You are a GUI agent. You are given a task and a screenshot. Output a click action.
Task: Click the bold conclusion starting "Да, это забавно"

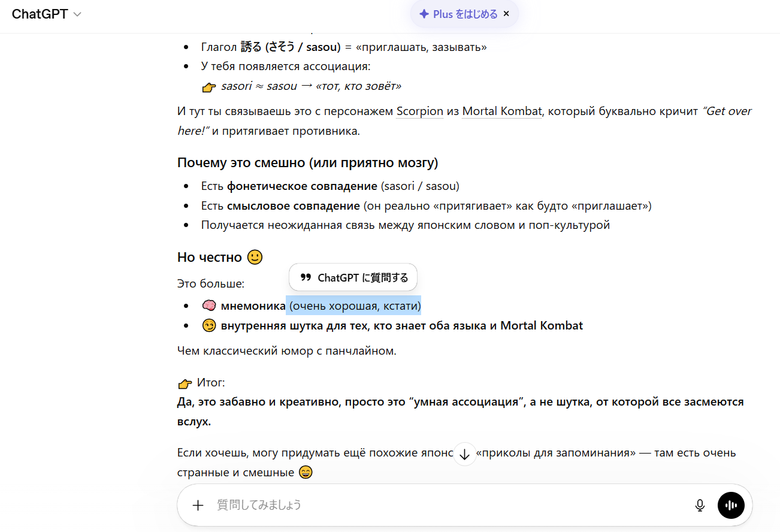461,412
